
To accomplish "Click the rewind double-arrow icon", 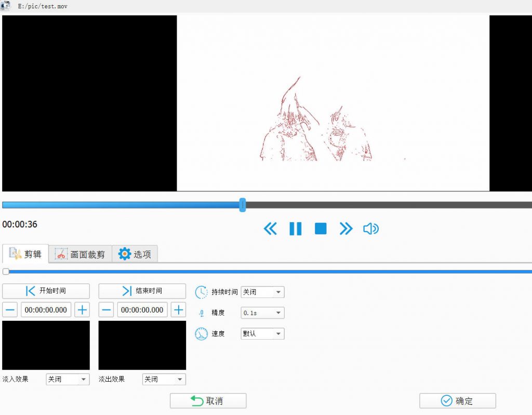I will point(270,229).
